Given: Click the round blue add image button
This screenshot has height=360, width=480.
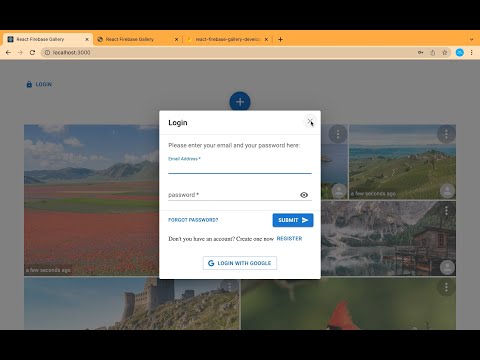Looking at the screenshot, I should click(240, 102).
